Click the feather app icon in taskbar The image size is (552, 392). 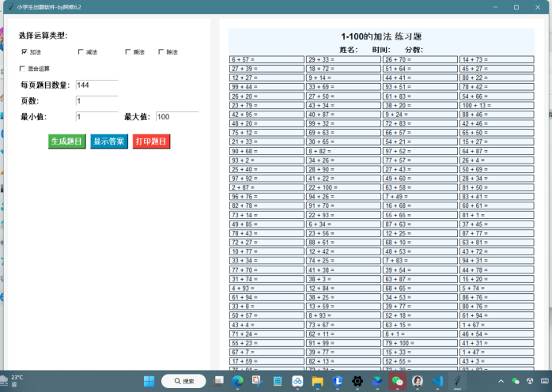(x=457, y=381)
